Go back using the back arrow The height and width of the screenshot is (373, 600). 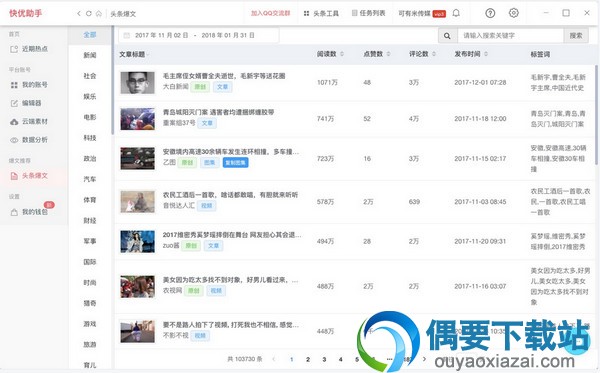coord(78,13)
